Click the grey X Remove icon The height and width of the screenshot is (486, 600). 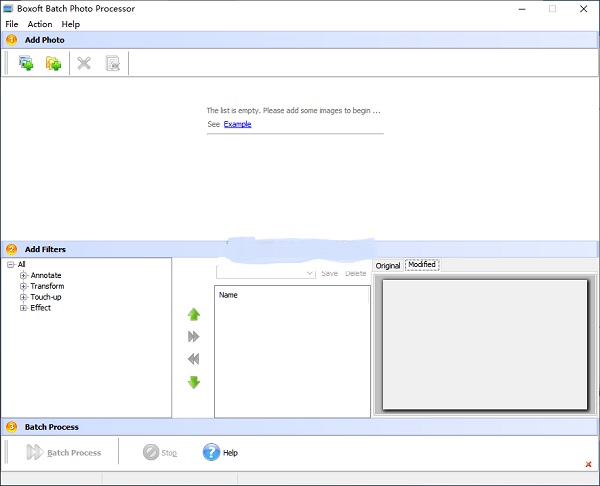tap(84, 63)
